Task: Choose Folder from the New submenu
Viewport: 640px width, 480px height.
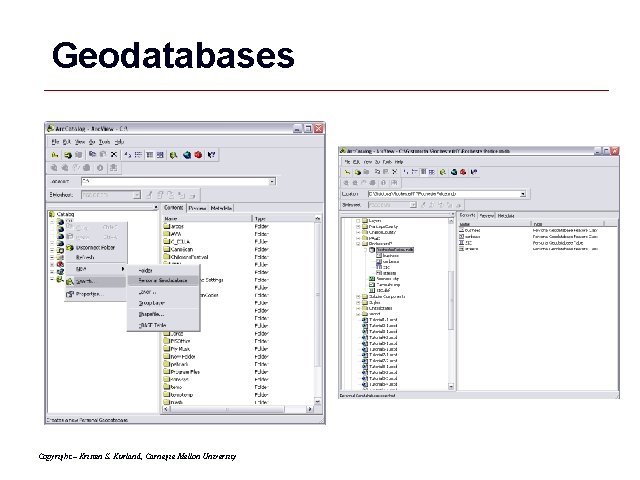Action: coord(163,270)
